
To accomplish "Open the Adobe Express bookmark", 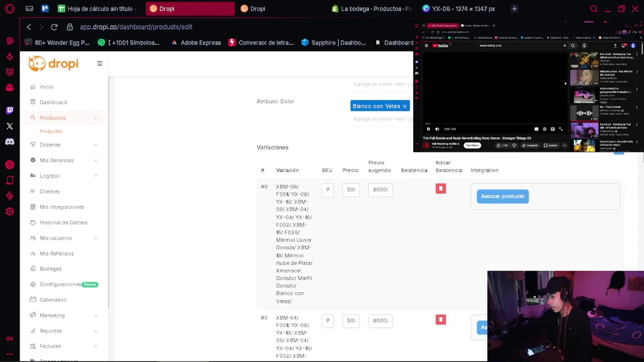I will 196,43.
